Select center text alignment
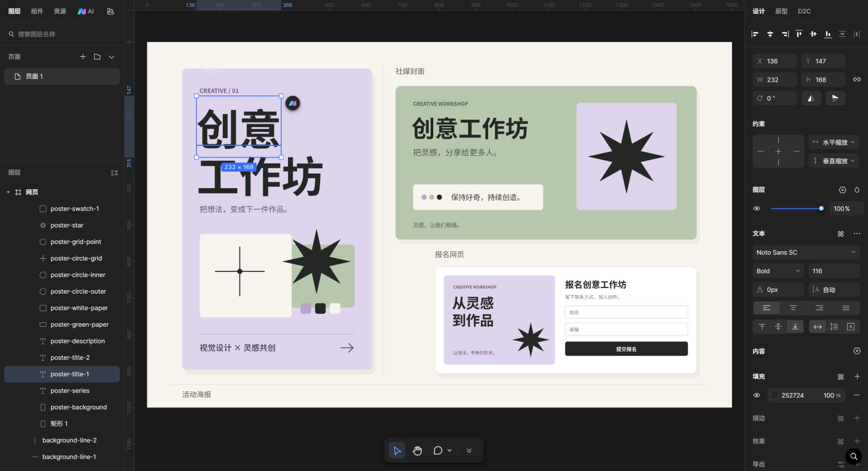The height and width of the screenshot is (471, 868). [x=793, y=308]
